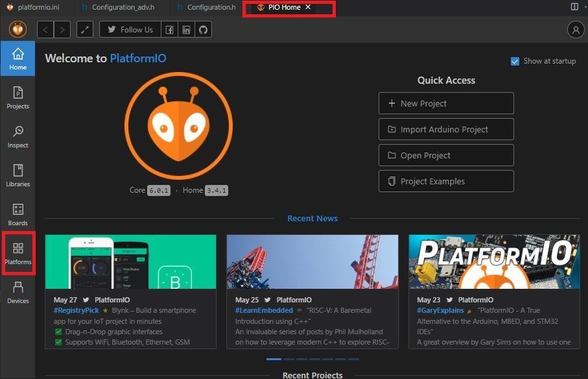Go back with the left arrow button
The width and height of the screenshot is (588, 379).
coord(45,30)
